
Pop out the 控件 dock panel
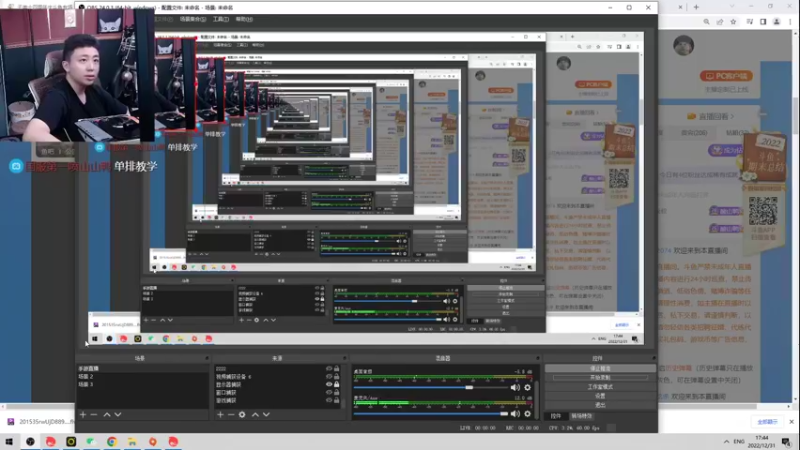(x=654, y=358)
